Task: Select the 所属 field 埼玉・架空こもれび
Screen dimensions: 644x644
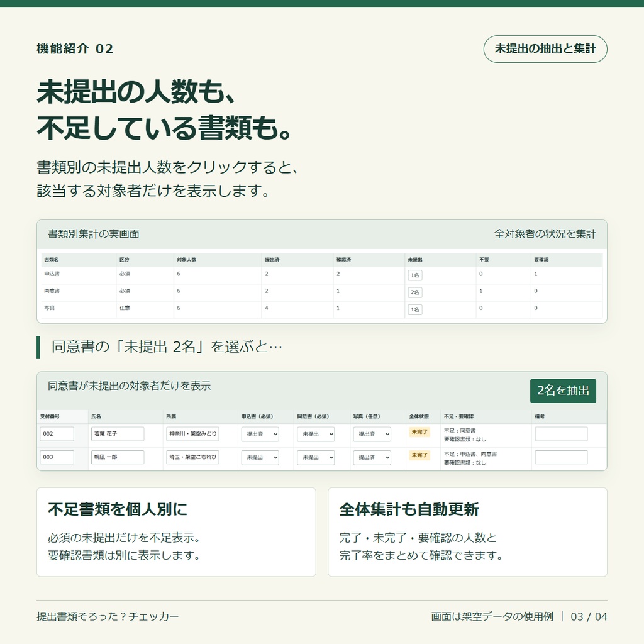Action: coord(192,457)
